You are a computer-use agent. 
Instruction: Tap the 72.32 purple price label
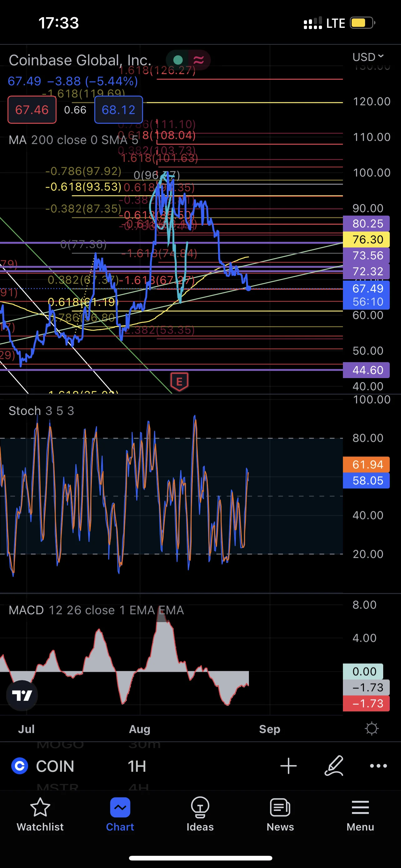click(366, 271)
